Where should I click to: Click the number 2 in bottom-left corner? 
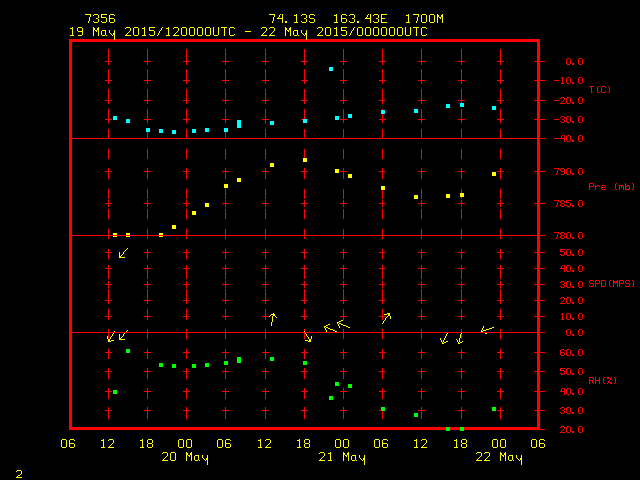click(x=19, y=472)
